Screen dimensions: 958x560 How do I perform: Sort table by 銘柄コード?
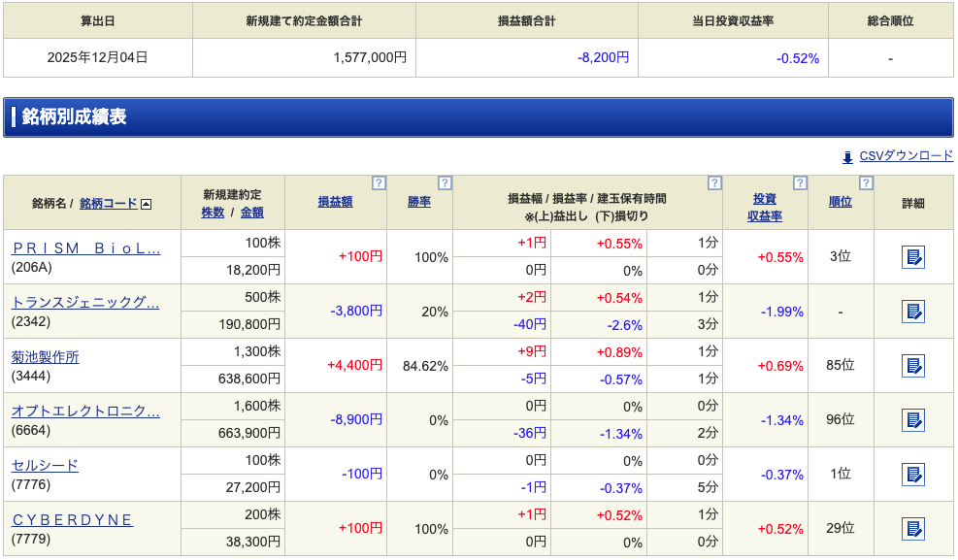(108, 204)
